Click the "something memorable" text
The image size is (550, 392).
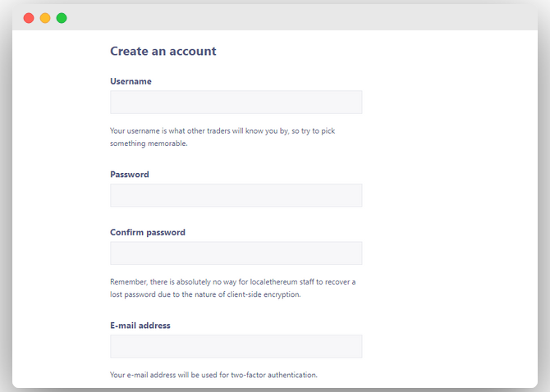149,144
